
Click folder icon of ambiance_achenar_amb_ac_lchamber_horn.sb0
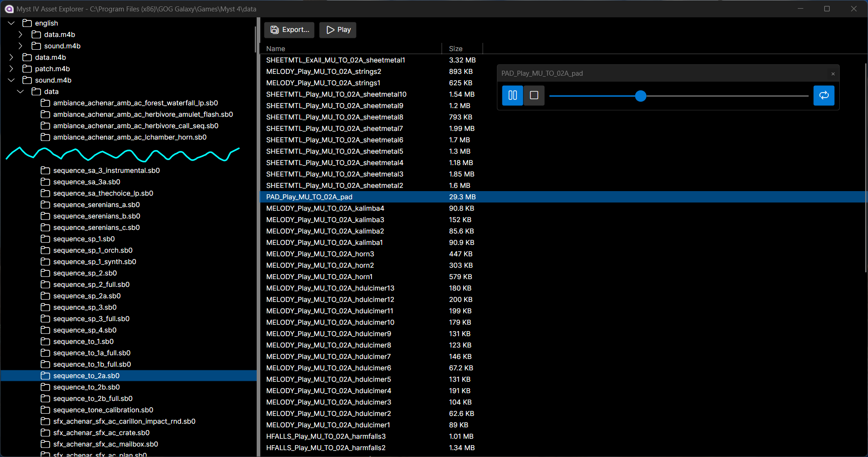pos(45,137)
